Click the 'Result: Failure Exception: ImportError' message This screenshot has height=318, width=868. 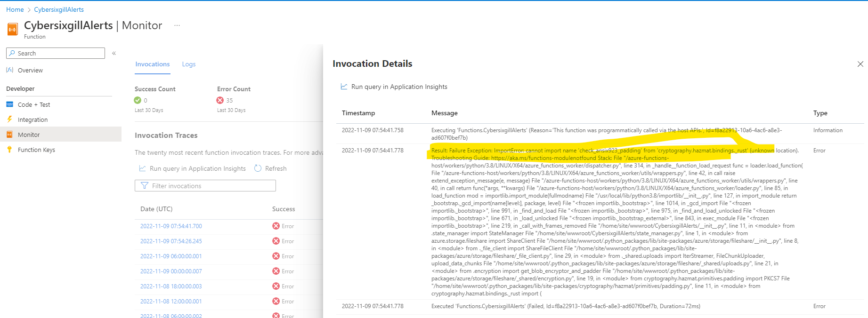[617, 222]
